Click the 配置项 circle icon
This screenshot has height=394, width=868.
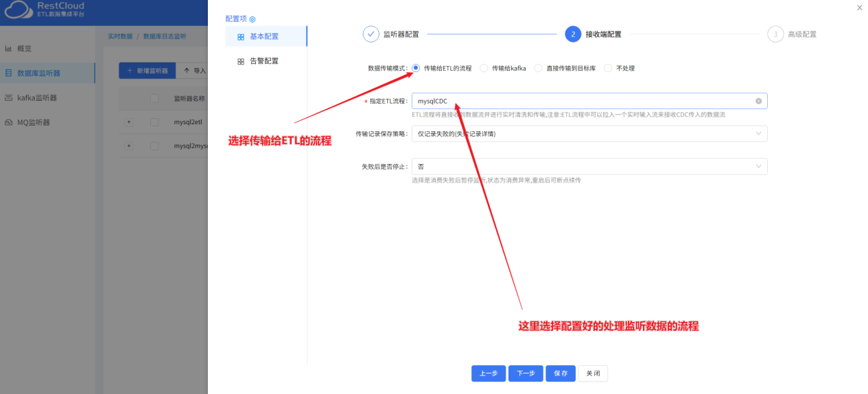coord(252,19)
